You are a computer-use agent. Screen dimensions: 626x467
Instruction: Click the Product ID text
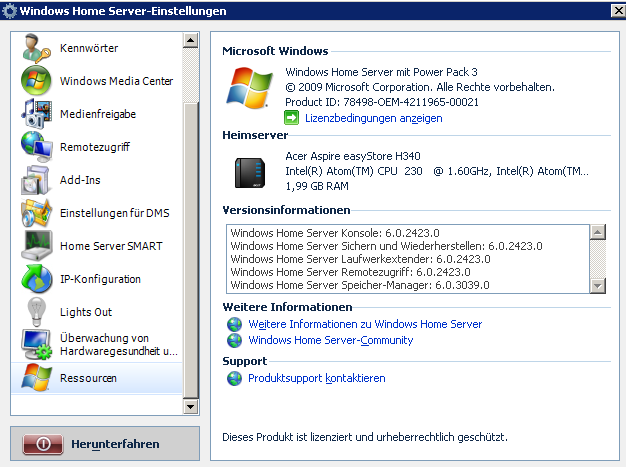[x=382, y=102]
